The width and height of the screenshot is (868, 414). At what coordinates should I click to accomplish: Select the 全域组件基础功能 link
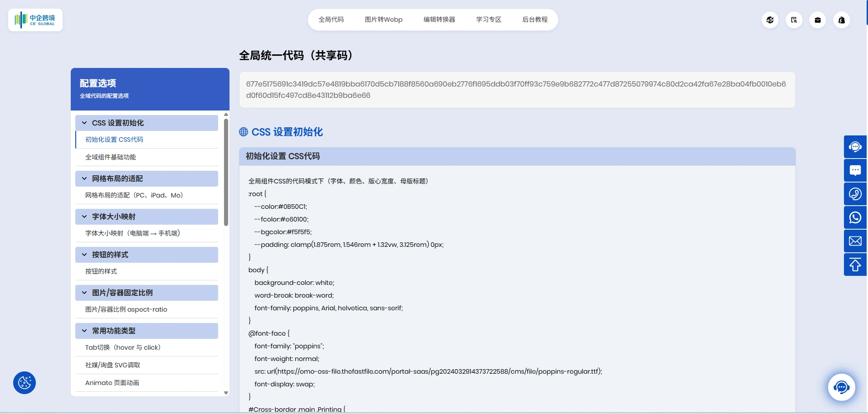click(x=111, y=157)
